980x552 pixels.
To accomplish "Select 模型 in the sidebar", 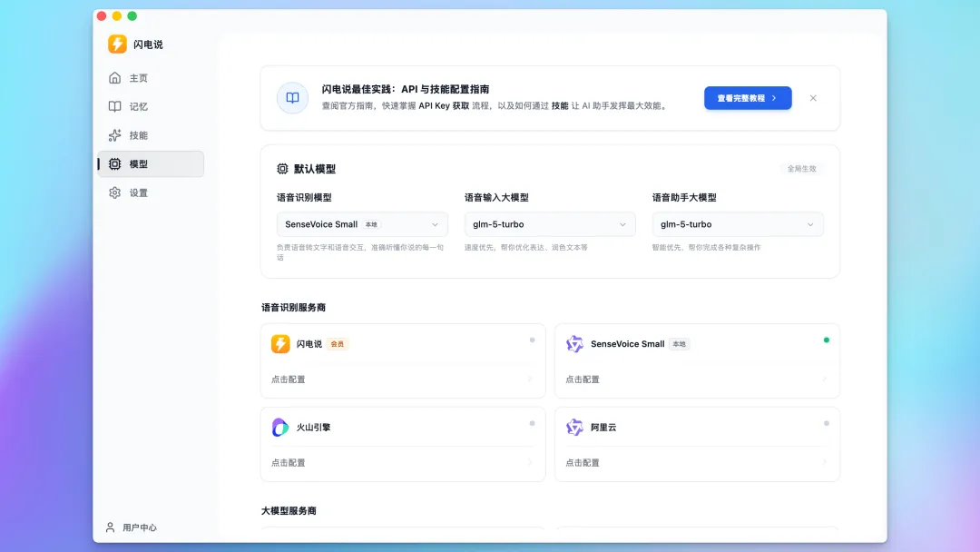I will [x=151, y=163].
